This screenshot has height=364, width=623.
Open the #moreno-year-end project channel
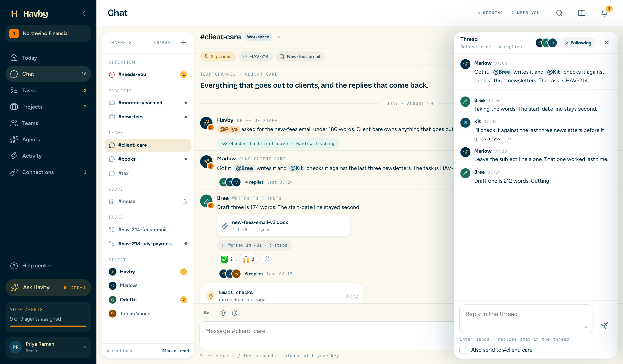click(148, 103)
